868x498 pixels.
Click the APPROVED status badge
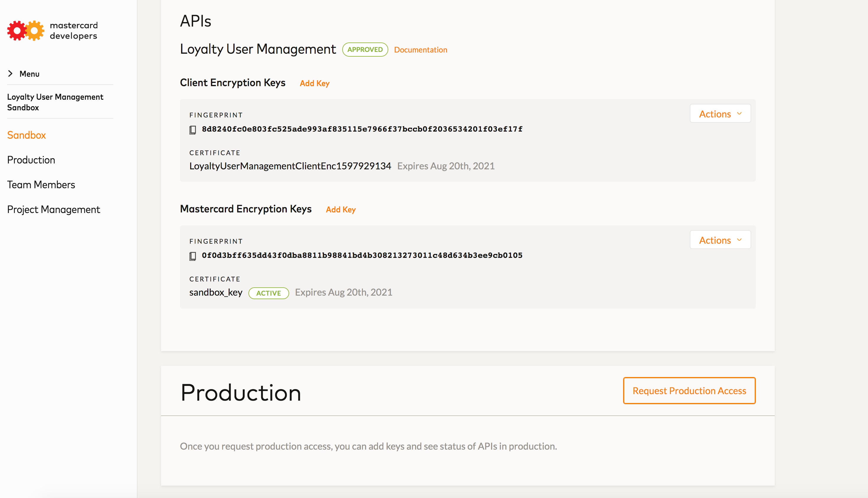[x=365, y=50]
